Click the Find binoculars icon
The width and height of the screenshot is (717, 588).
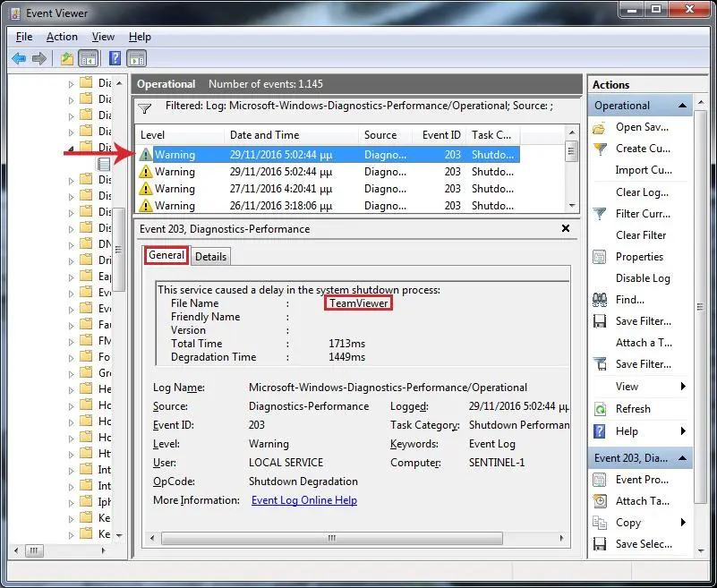coord(600,300)
